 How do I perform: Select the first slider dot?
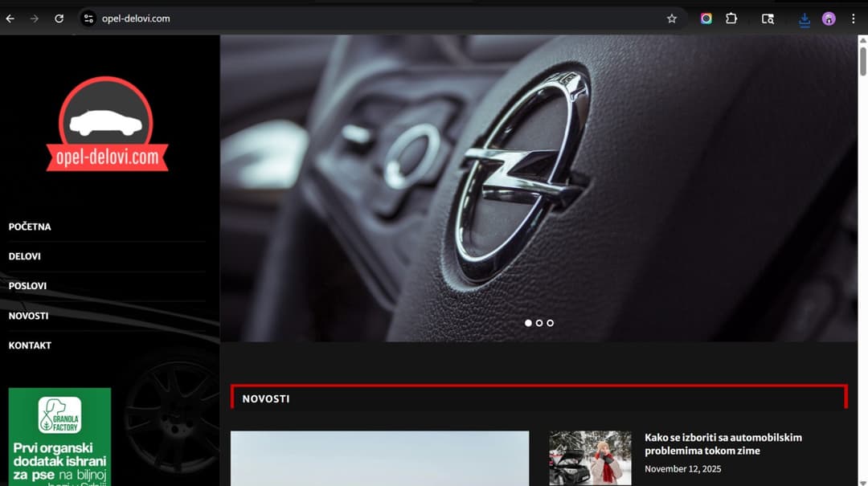coord(528,323)
